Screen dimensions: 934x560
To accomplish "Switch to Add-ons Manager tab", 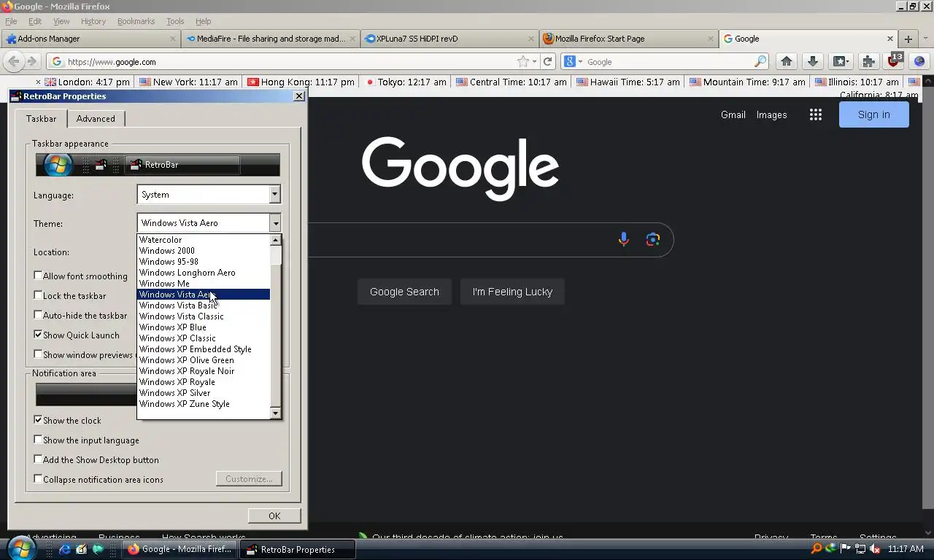I will coord(90,39).
